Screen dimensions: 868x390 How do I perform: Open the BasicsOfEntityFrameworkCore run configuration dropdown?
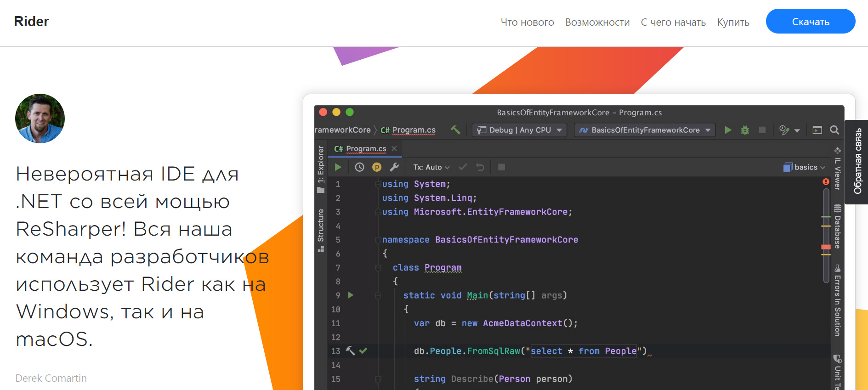click(x=645, y=130)
